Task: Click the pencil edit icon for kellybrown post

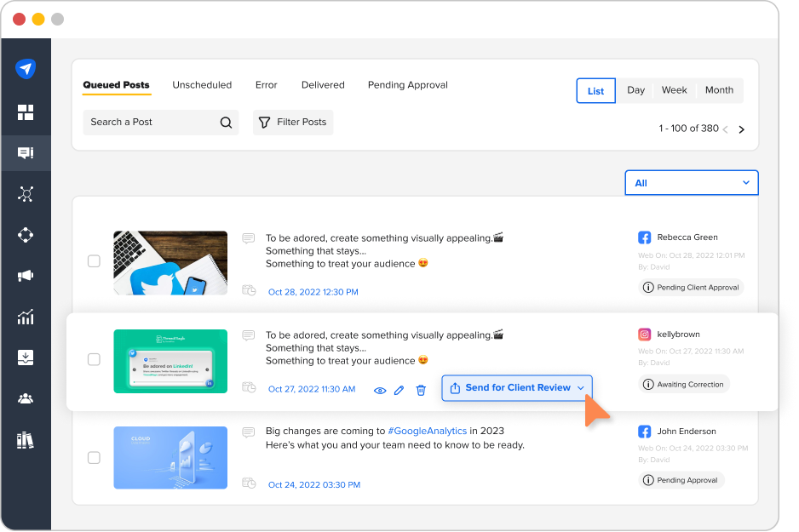Action: coord(399,390)
